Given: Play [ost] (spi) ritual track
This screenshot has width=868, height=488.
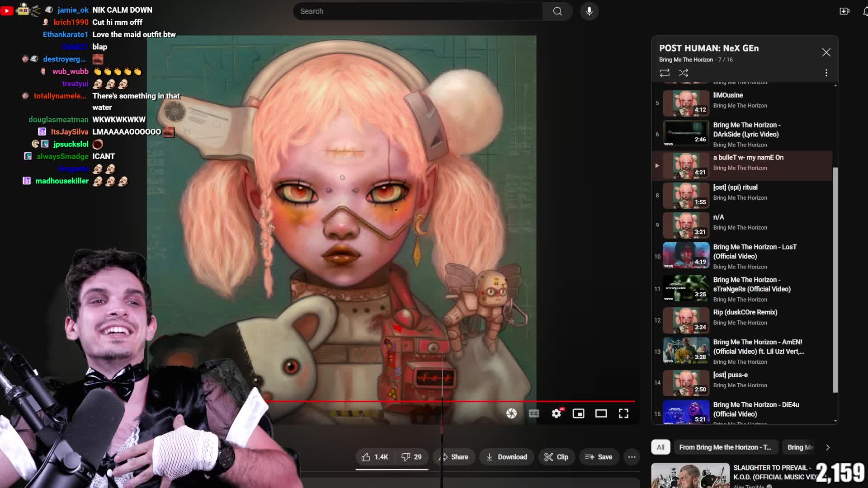Looking at the screenshot, I should pyautogui.click(x=743, y=196).
